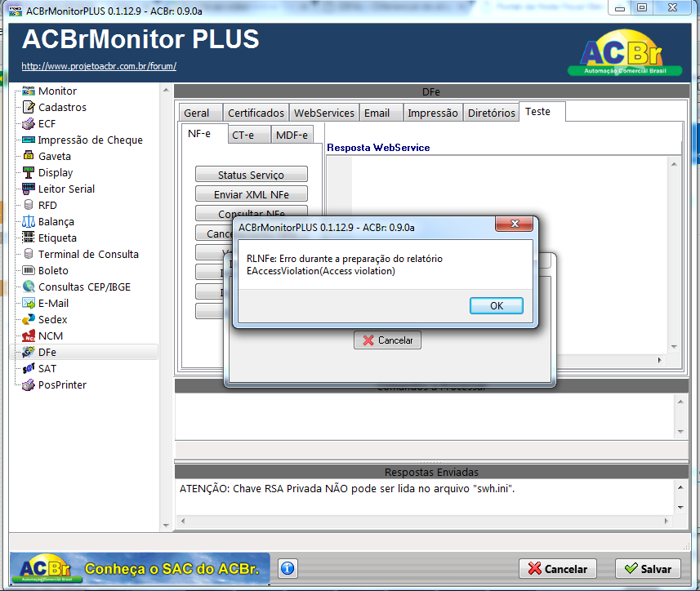This screenshot has height=591, width=700.
Task: Open the NCM icon
Action: [x=29, y=335]
